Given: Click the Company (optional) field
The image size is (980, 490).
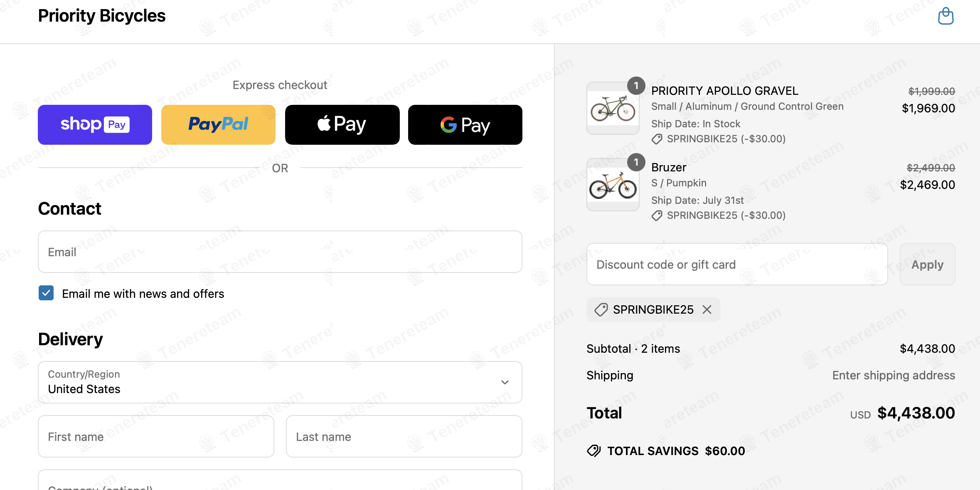Looking at the screenshot, I should click(x=280, y=483).
